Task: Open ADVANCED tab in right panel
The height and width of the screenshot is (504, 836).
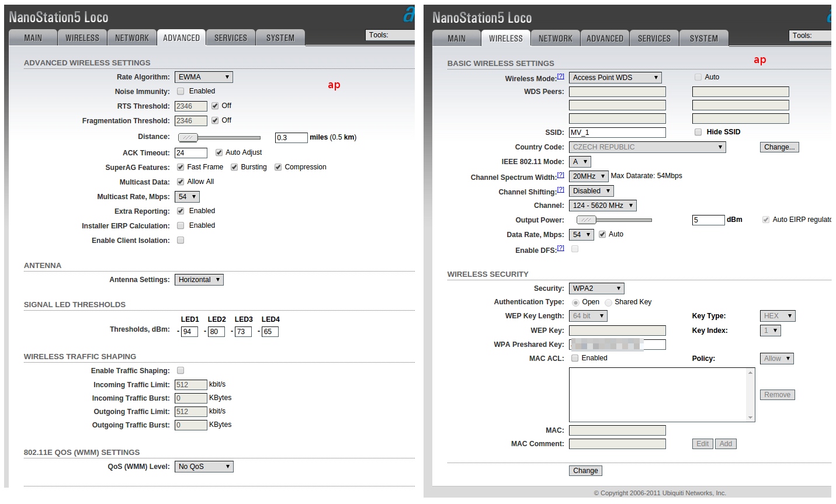Action: (605, 38)
